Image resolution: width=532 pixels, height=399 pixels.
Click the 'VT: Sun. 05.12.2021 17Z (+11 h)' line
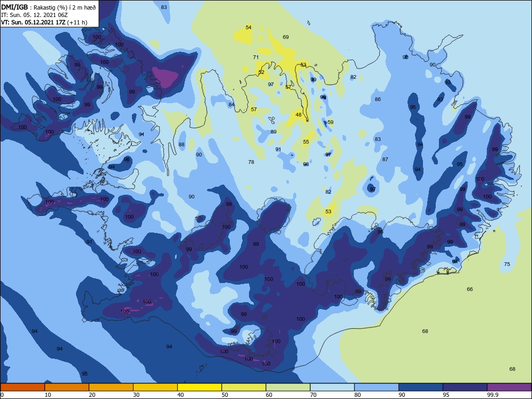[x=45, y=22]
